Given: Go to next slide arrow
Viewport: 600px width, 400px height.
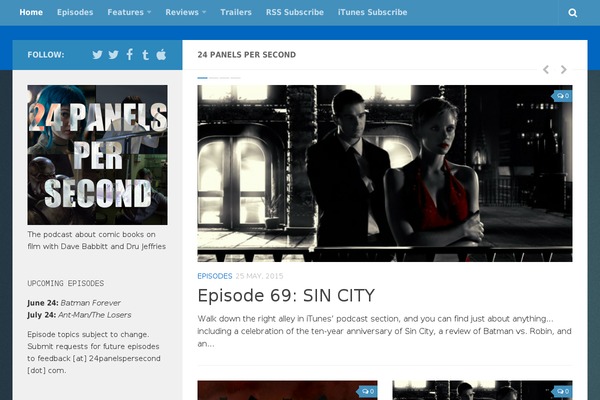Looking at the screenshot, I should point(563,69).
